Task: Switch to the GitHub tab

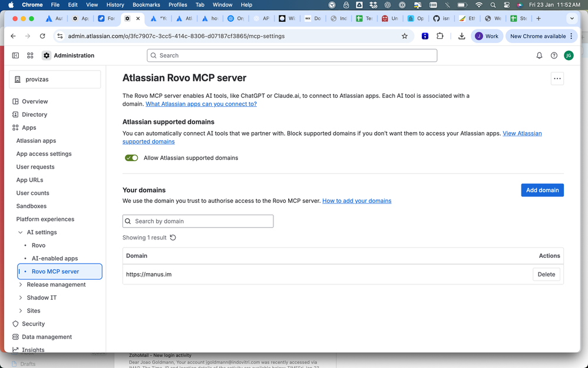Action: 441,18
